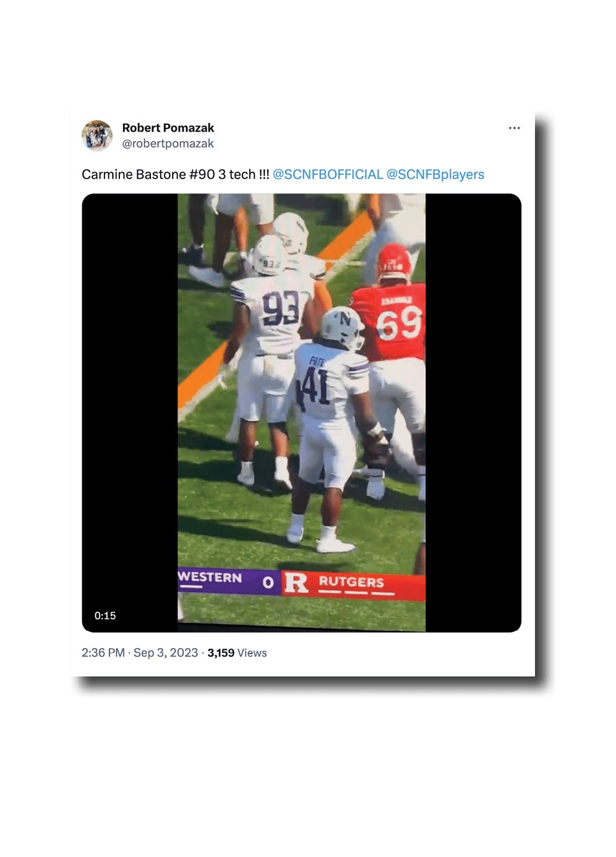Click Robert Pomazak's profile avatar
Viewport: 616px width, 857px height.
point(97,136)
